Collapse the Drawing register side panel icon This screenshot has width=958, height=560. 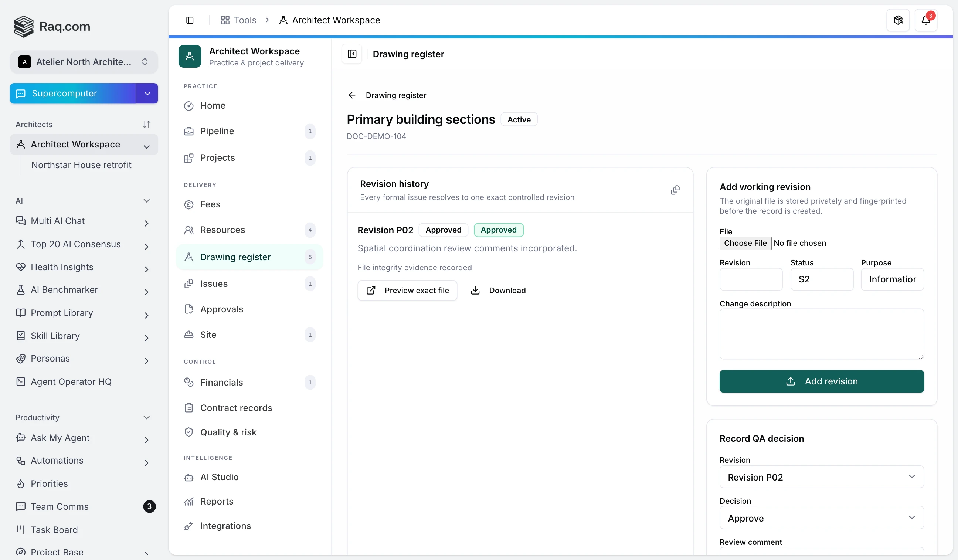tap(352, 54)
